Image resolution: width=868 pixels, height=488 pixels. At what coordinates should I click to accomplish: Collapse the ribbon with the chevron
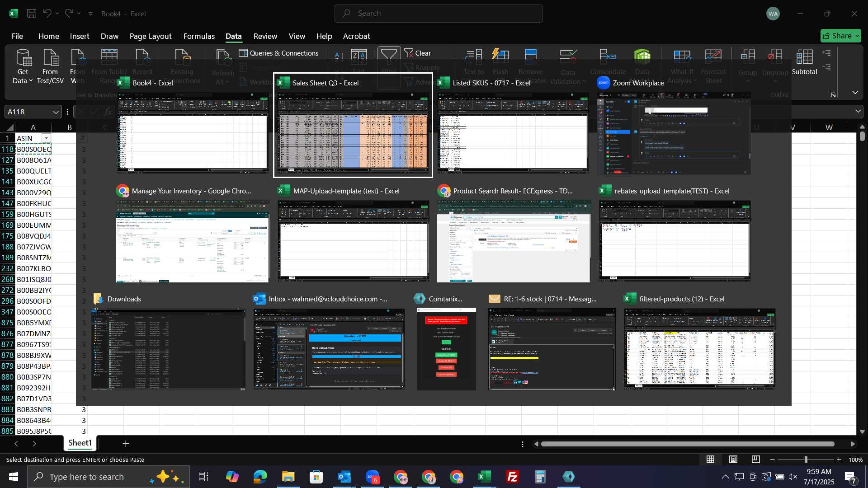855,93
